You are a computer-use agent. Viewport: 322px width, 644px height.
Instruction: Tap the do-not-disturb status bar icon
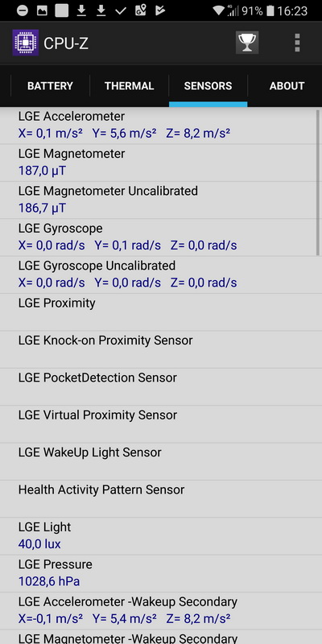pos(23,10)
